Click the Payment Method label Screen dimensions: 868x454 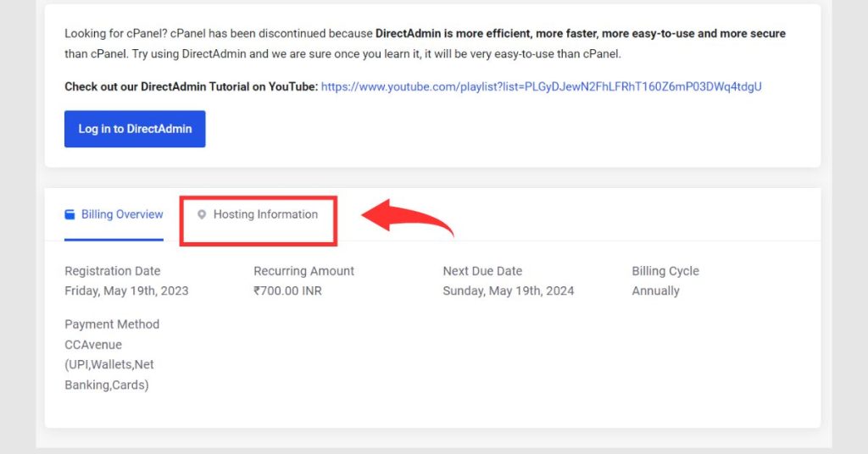[112, 324]
